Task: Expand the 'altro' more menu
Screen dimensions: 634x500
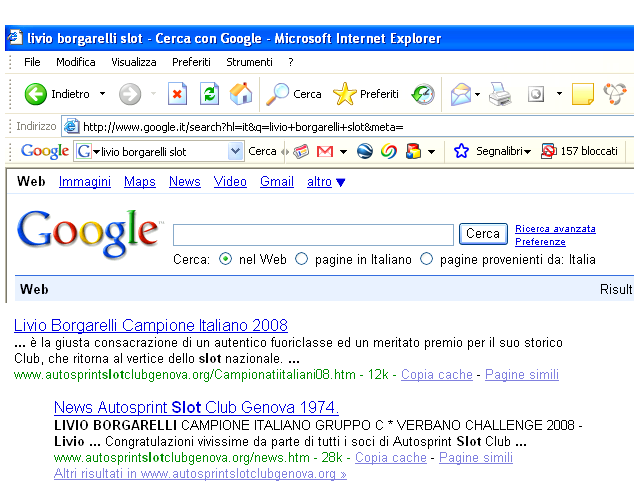Action: [326, 182]
